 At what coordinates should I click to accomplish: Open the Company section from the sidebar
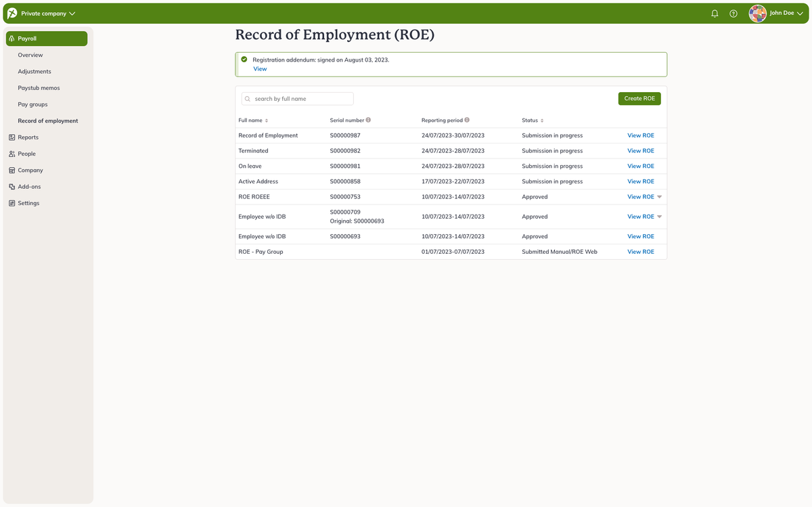[x=32, y=170]
